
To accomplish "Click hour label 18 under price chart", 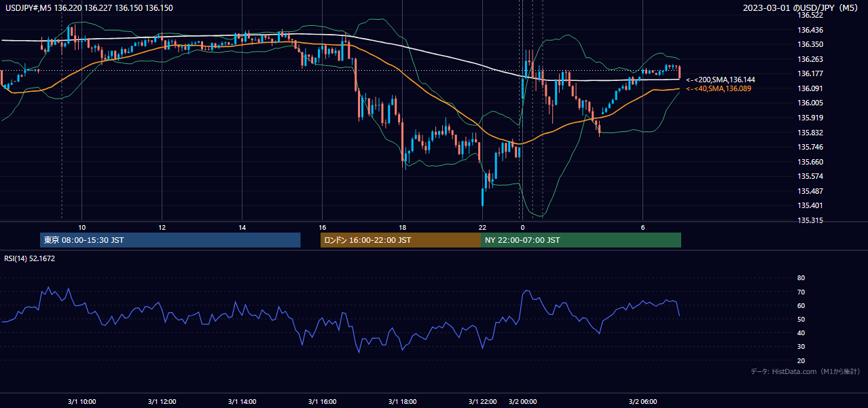I will pos(402,227).
